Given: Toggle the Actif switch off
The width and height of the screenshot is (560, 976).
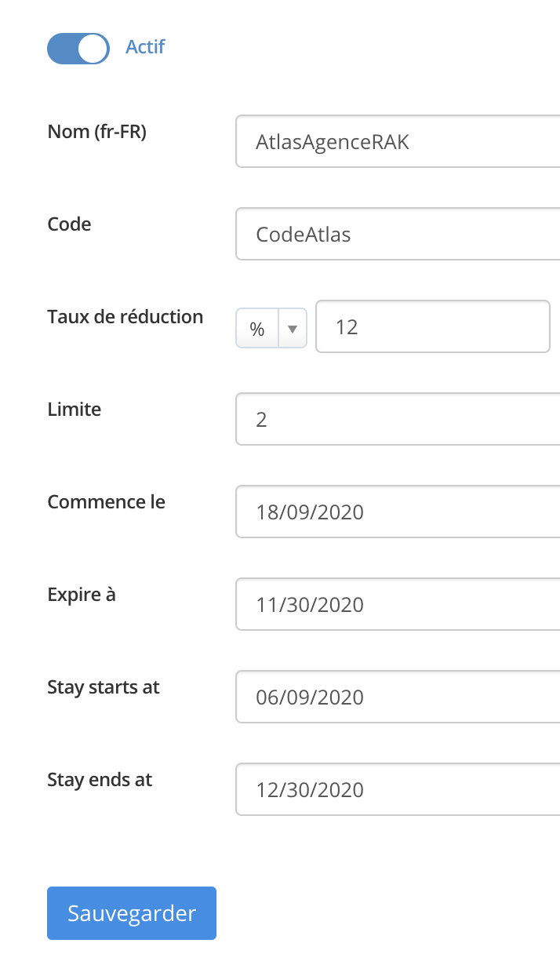Looking at the screenshot, I should click(78, 48).
